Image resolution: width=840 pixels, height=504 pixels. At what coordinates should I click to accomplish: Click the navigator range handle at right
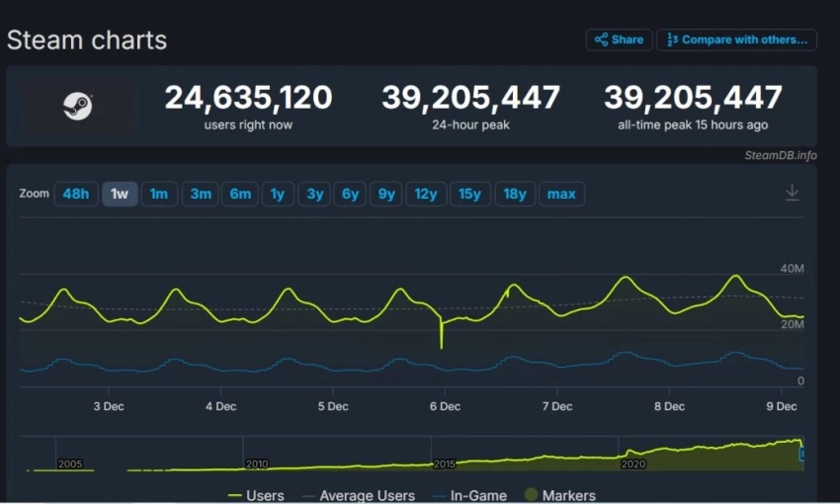(x=801, y=454)
